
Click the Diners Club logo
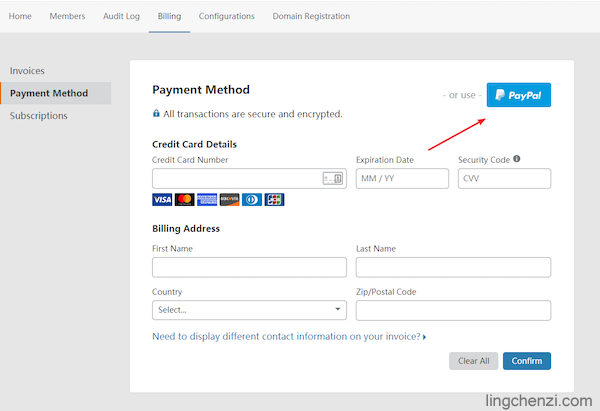pyautogui.click(x=252, y=199)
